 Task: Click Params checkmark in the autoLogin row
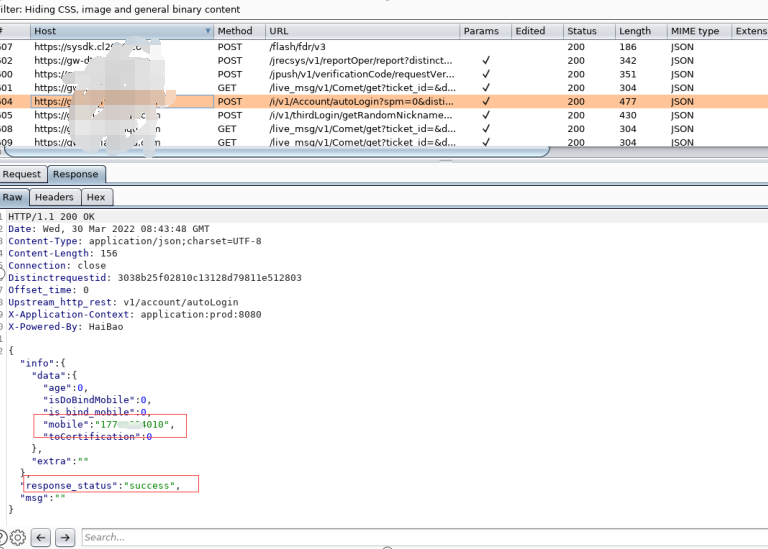[x=486, y=101]
